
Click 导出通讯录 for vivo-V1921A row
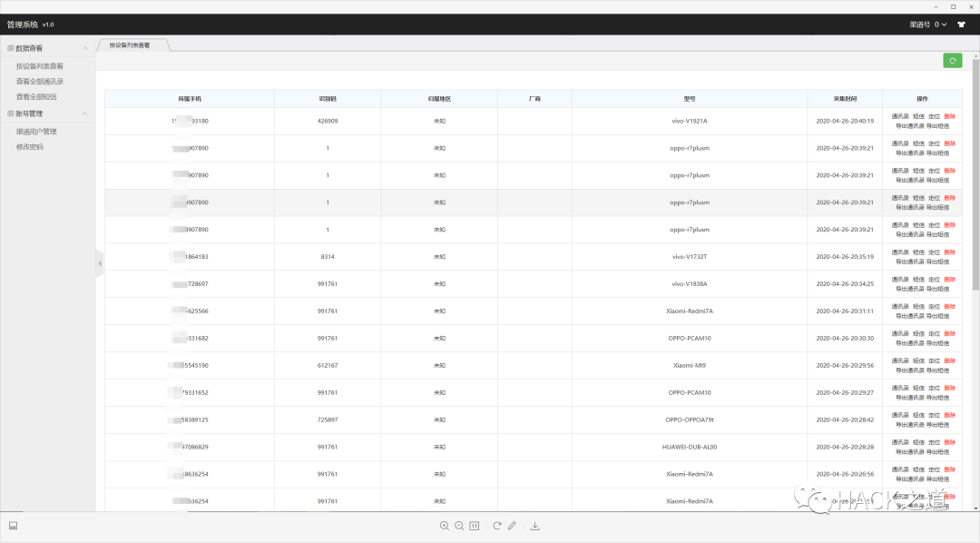coord(910,125)
